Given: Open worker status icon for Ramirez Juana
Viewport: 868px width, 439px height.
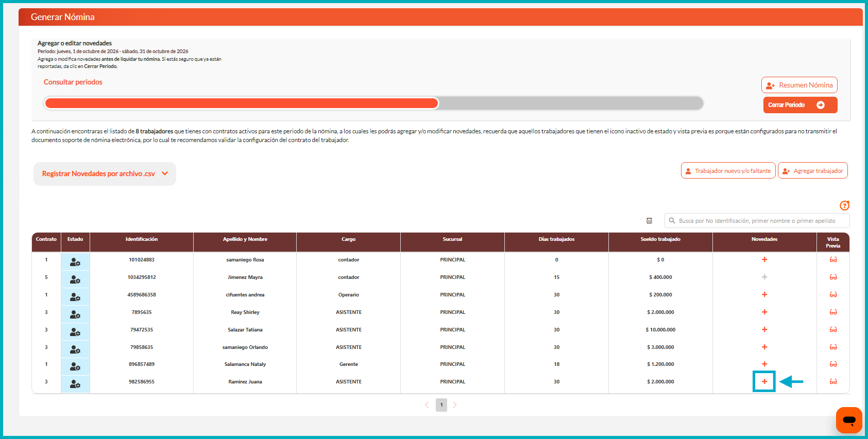Looking at the screenshot, I should [x=75, y=384].
